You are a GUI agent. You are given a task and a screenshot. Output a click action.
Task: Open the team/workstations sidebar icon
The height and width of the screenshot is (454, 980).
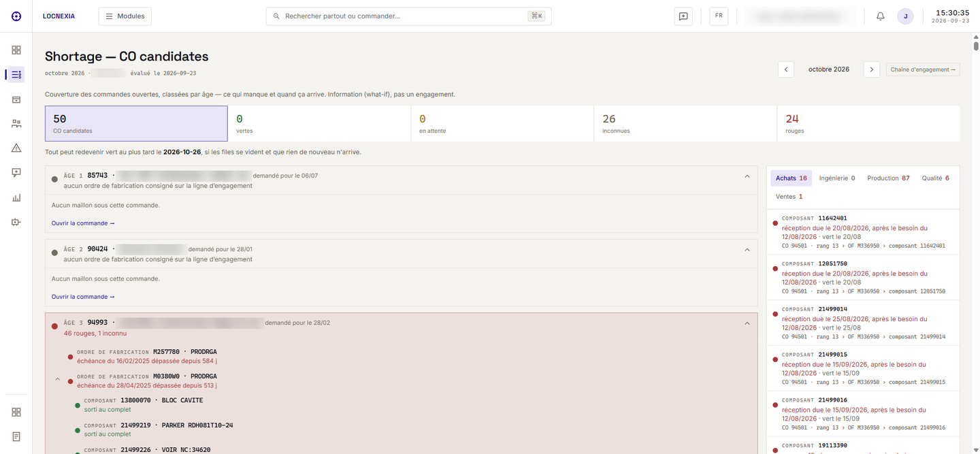coord(16,124)
